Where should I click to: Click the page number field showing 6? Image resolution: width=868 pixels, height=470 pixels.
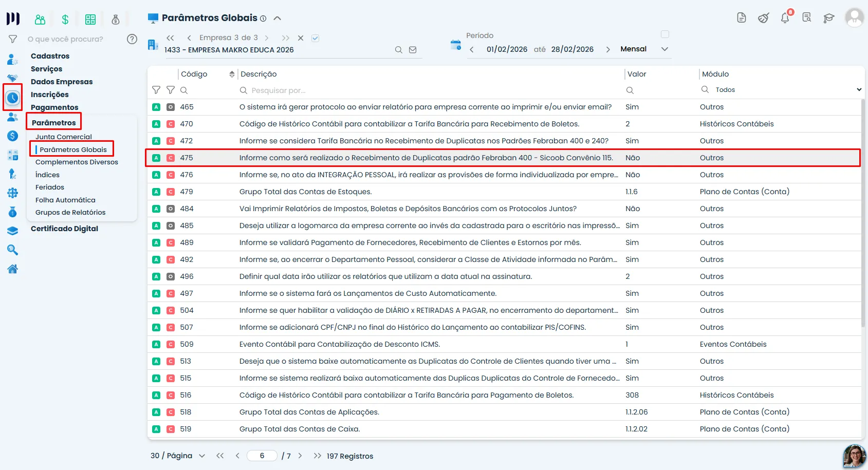point(262,456)
